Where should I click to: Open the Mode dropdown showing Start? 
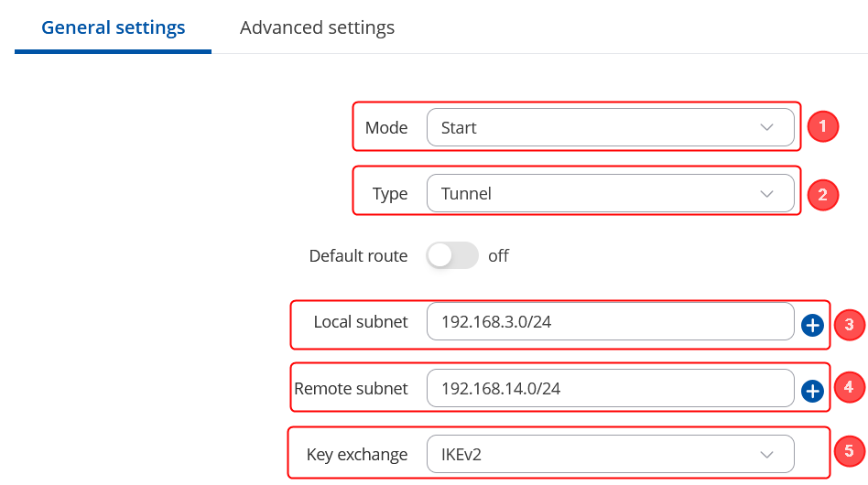pyautogui.click(x=610, y=128)
